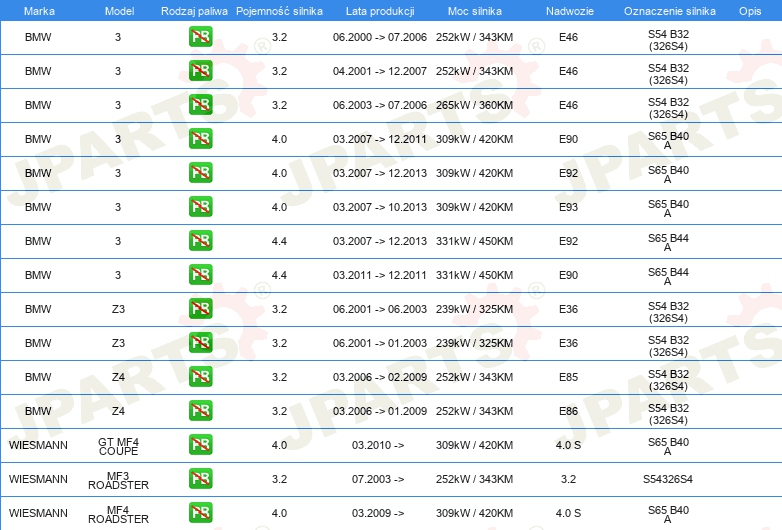Select petrol icon in Z4 E86 row

200,411
